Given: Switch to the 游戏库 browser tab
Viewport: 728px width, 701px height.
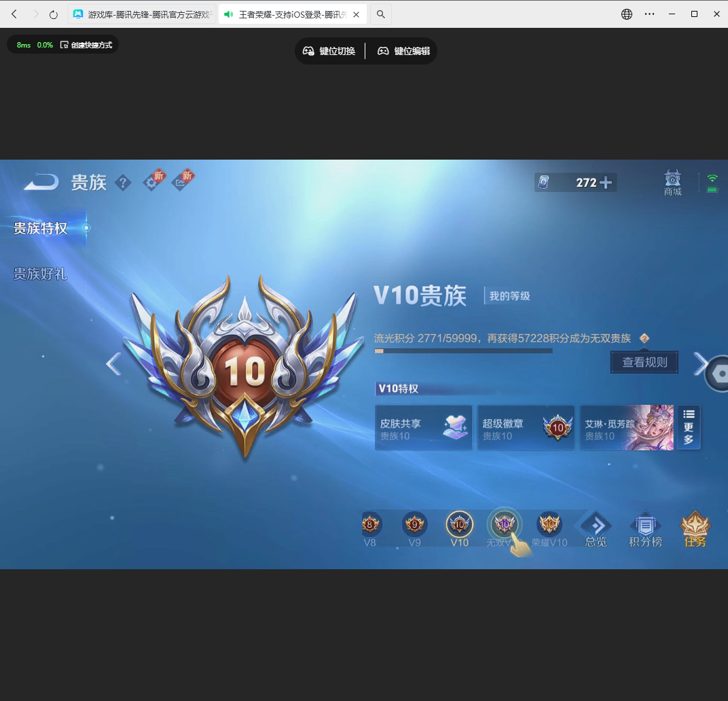Looking at the screenshot, I should (x=143, y=14).
